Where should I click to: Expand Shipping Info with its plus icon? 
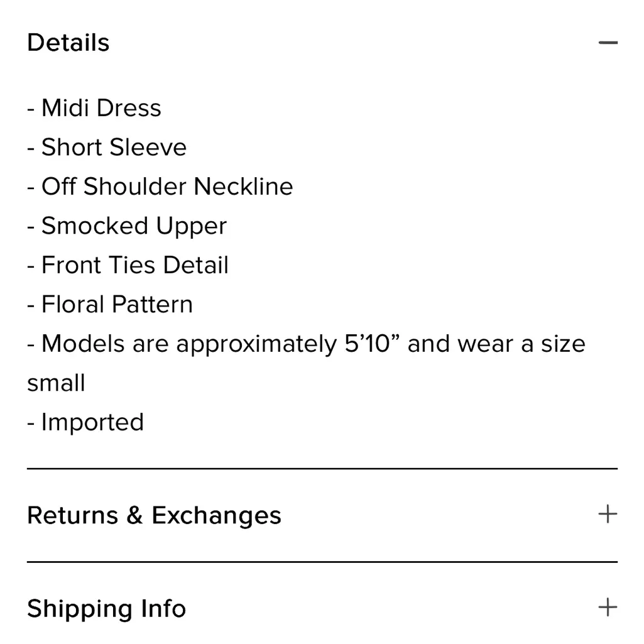[607, 608]
